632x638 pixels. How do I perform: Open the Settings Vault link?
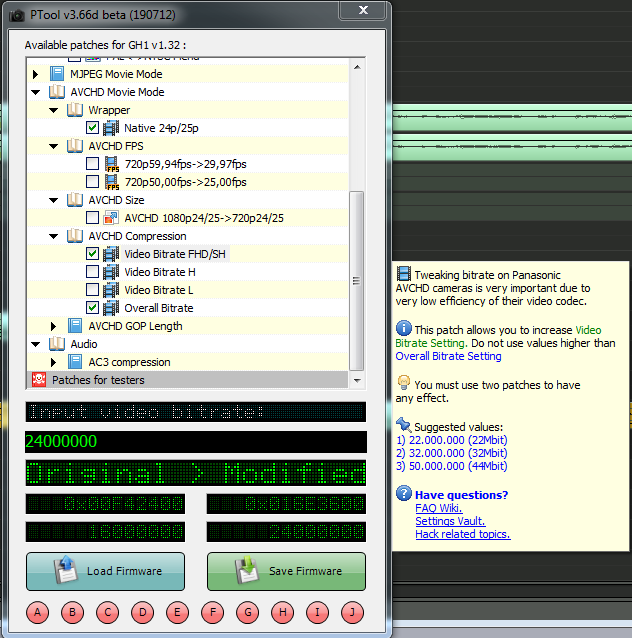tap(450, 521)
